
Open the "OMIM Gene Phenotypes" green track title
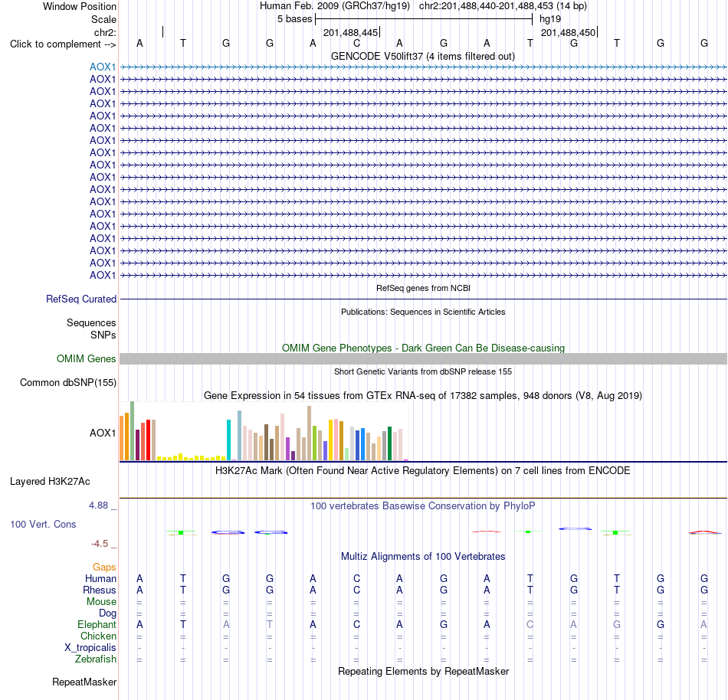(x=423, y=348)
